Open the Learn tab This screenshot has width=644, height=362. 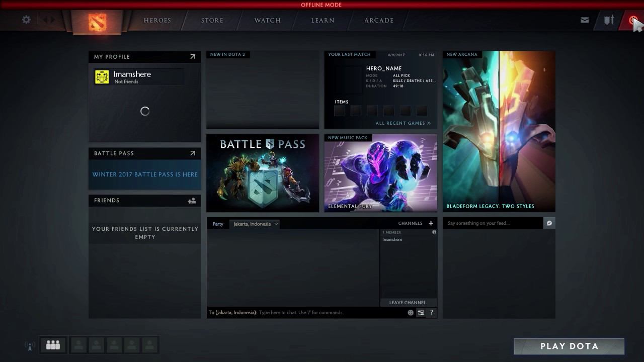[x=323, y=21]
